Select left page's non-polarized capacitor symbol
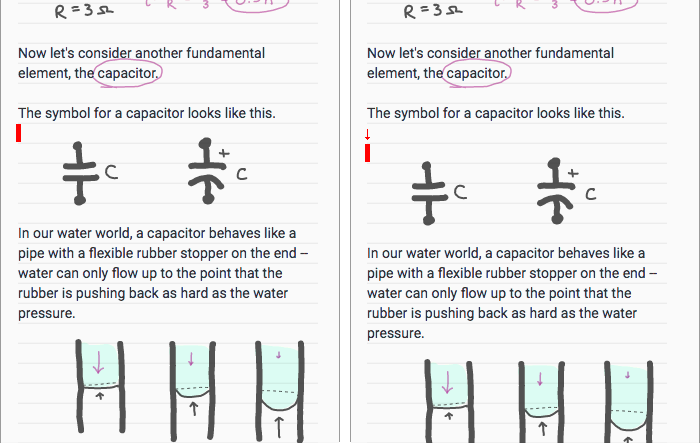This screenshot has width=700, height=443. (91, 173)
